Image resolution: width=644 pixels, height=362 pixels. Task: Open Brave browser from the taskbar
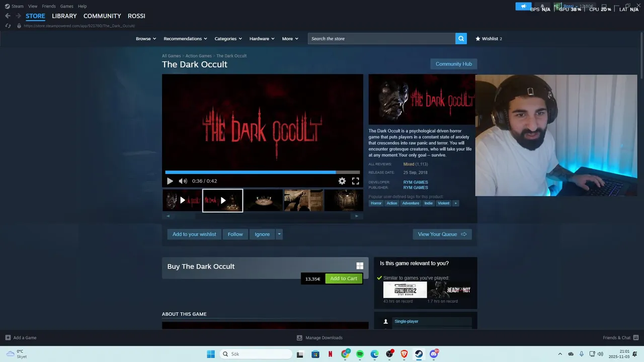pos(404,354)
